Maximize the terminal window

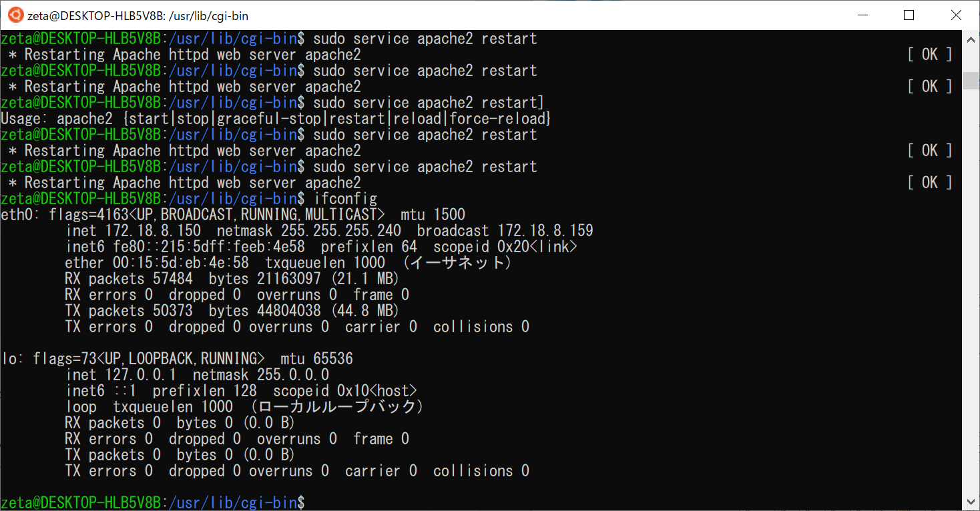[909, 15]
